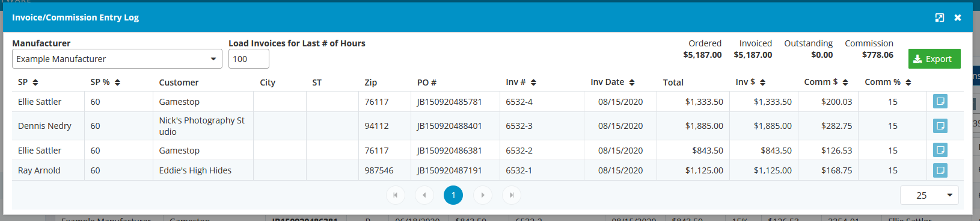Open note icon for invoice 6532-2
Screen dimensions: 980x221
coord(940,150)
